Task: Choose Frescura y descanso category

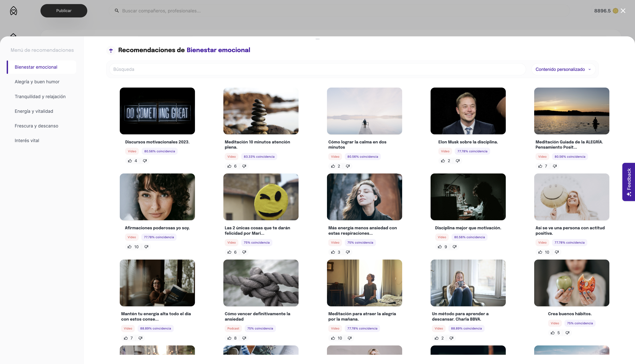Action: [36, 126]
